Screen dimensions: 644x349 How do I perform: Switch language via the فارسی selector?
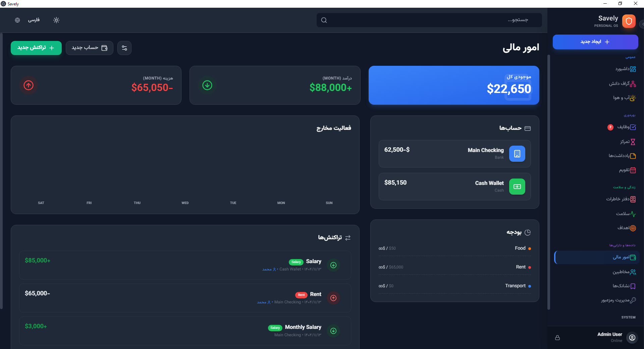tap(34, 20)
